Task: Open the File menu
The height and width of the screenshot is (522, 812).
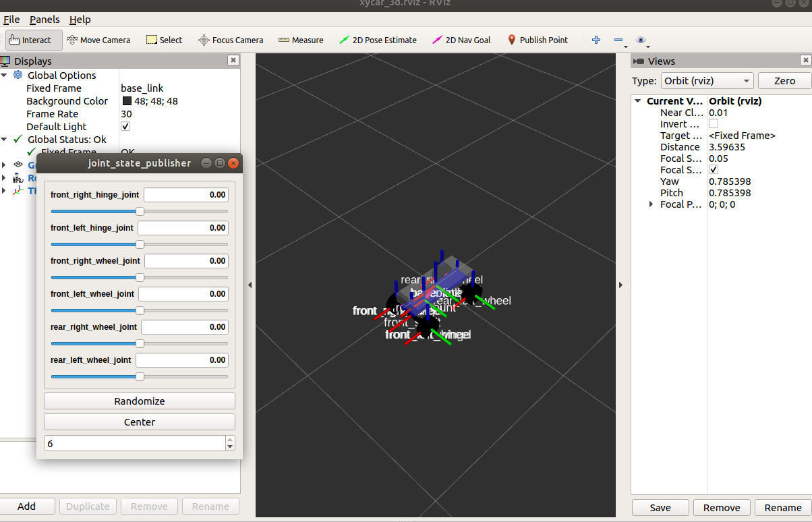Action: pyautogui.click(x=11, y=20)
